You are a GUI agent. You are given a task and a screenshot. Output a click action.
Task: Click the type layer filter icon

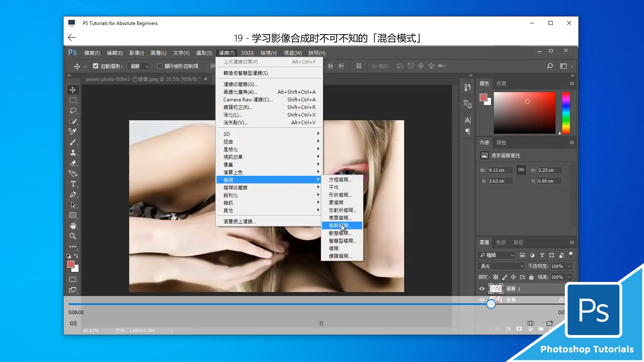pos(542,255)
